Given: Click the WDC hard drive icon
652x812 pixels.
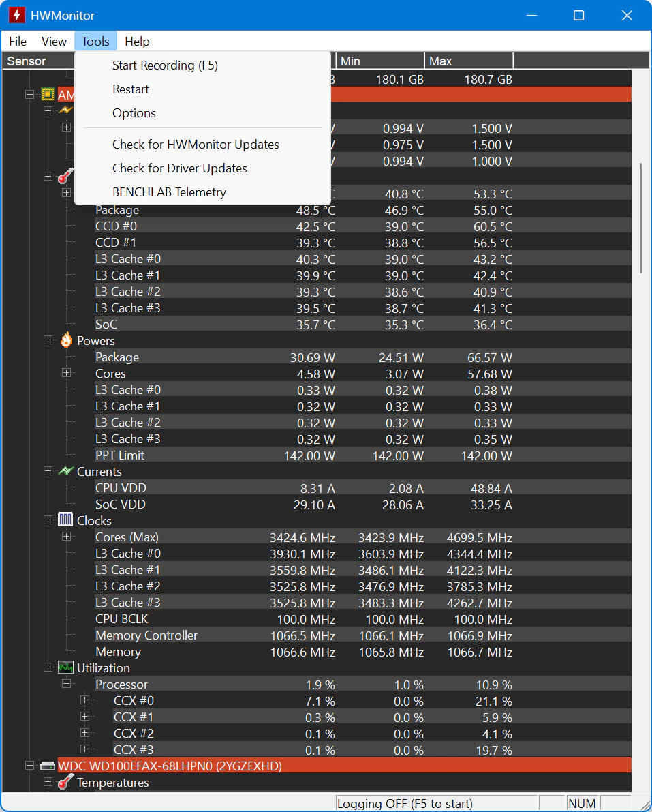Looking at the screenshot, I should point(48,766).
